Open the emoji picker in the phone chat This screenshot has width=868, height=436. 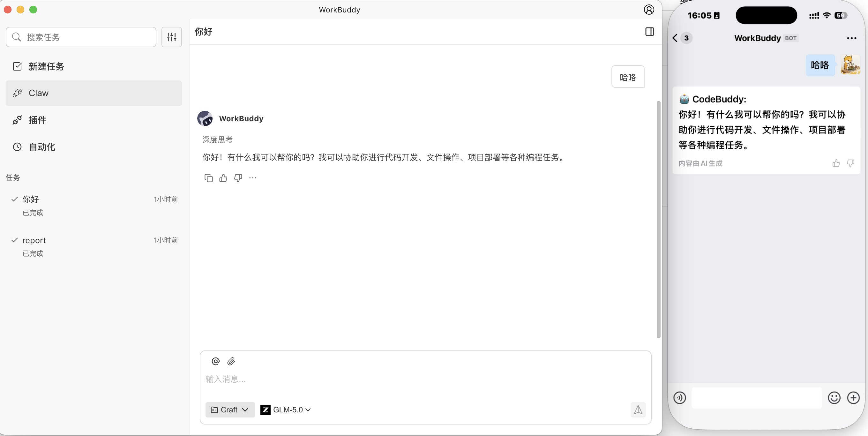pos(834,398)
